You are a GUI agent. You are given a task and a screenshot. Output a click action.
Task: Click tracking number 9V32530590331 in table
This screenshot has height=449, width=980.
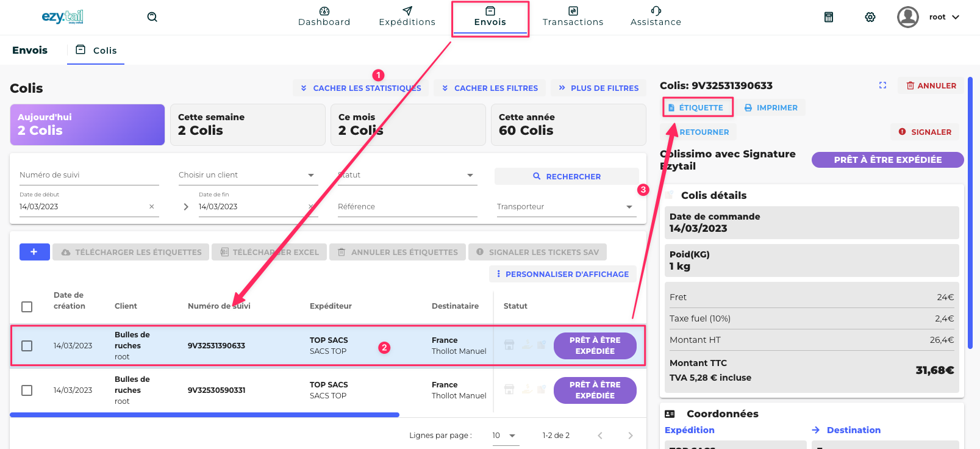(x=216, y=390)
